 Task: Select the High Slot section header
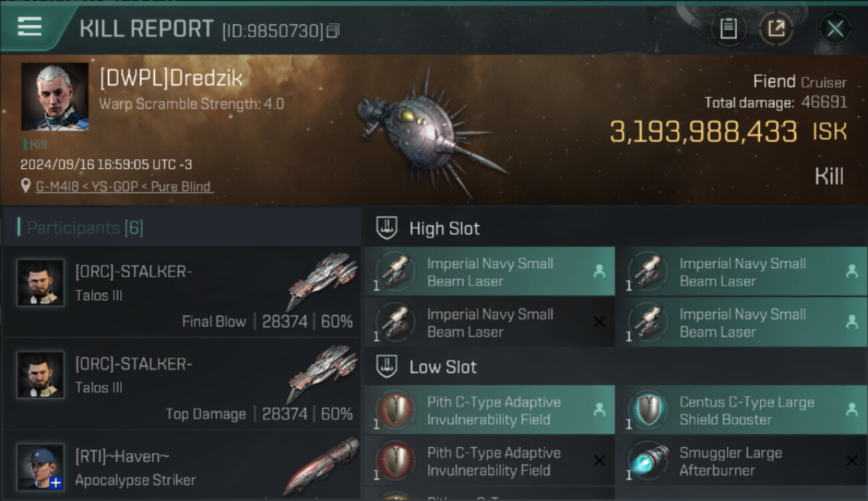click(444, 228)
